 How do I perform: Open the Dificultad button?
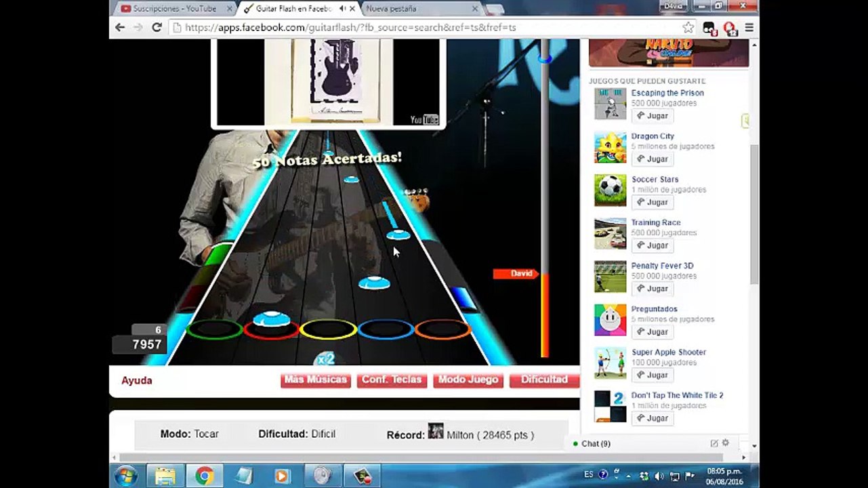544,380
